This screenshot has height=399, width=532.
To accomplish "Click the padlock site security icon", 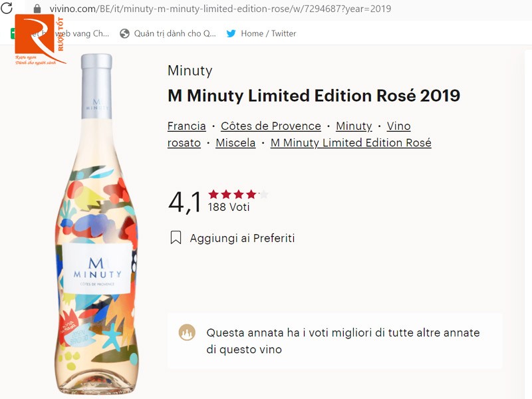I will (x=37, y=9).
